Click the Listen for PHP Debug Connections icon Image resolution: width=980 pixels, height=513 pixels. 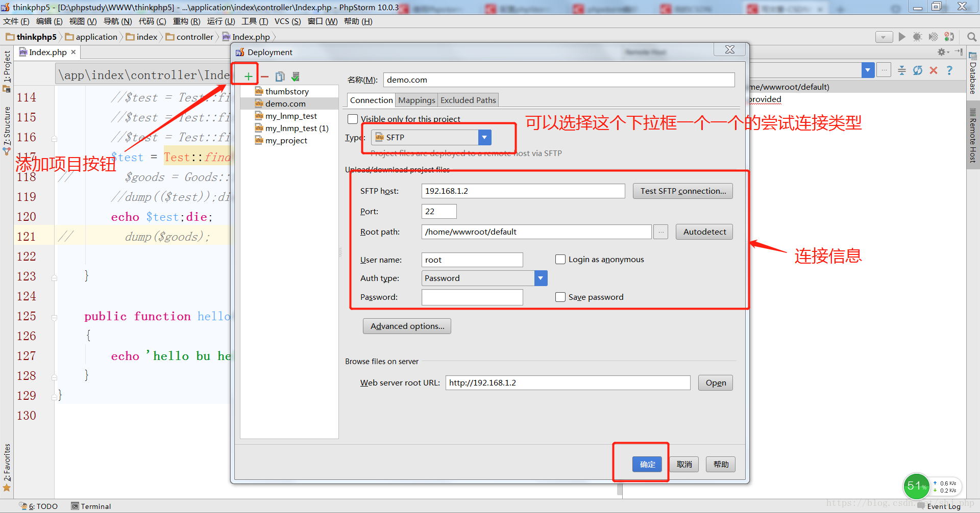[949, 37]
